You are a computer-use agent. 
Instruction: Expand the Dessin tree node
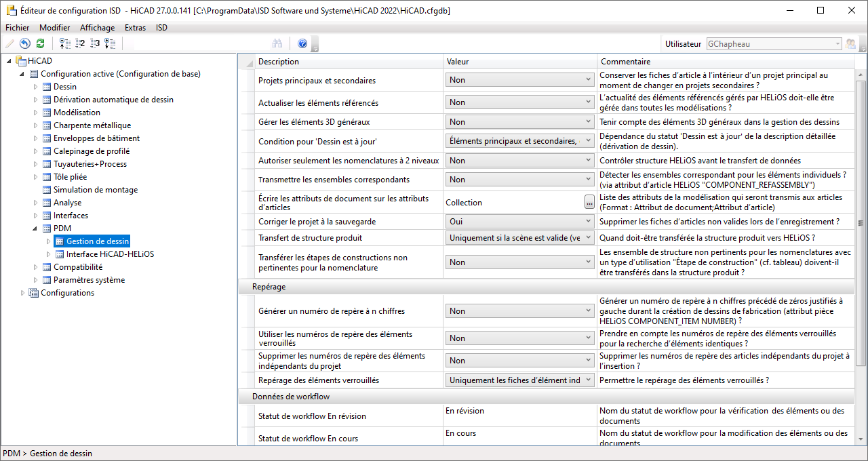coord(36,87)
